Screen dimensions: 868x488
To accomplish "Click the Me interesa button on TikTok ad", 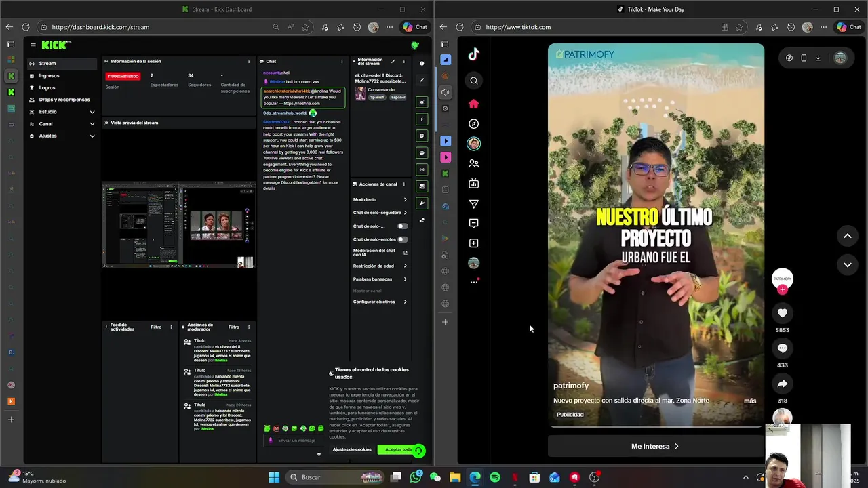I will (x=655, y=446).
